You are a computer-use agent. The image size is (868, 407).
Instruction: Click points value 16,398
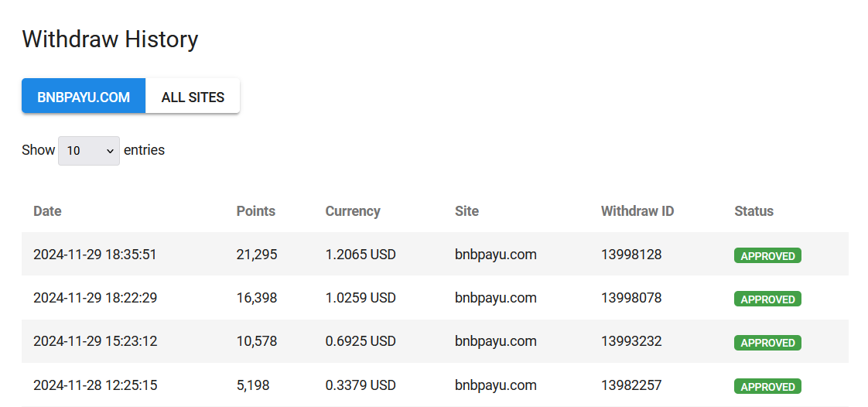tap(257, 299)
